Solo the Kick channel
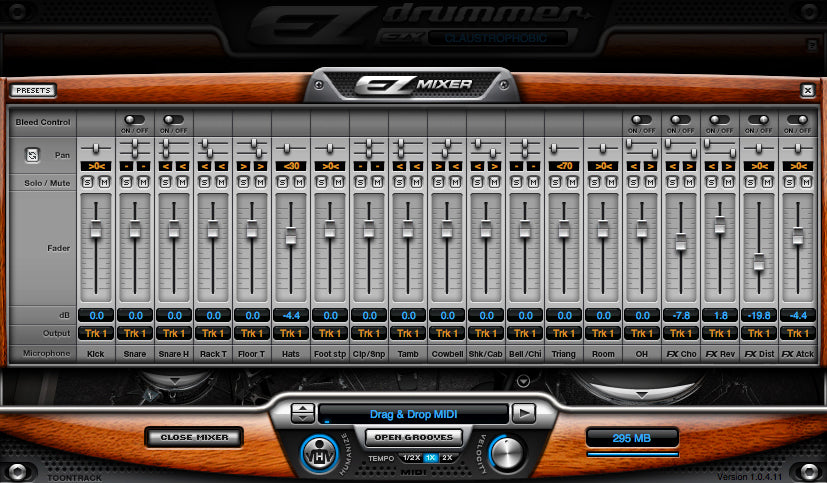The height and width of the screenshot is (483, 827). point(89,182)
